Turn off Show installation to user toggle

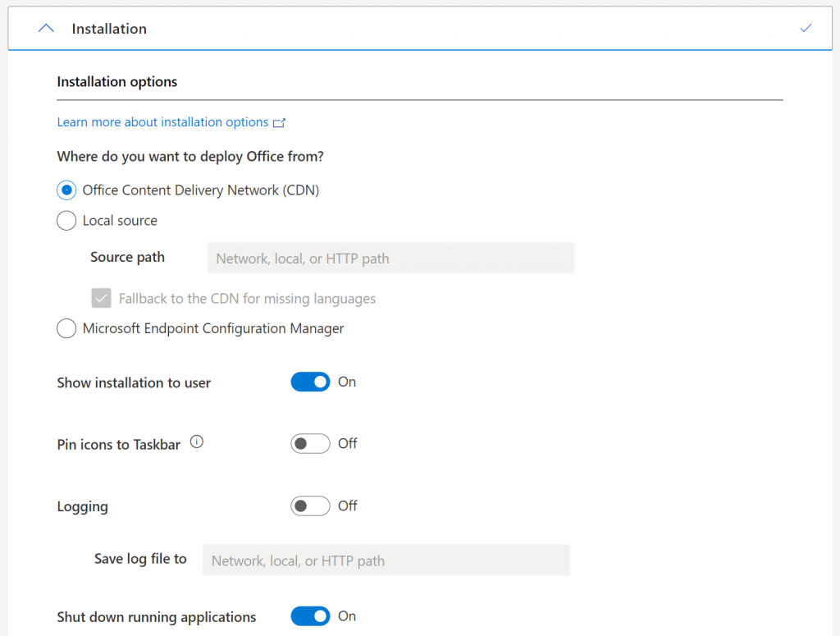click(x=310, y=382)
